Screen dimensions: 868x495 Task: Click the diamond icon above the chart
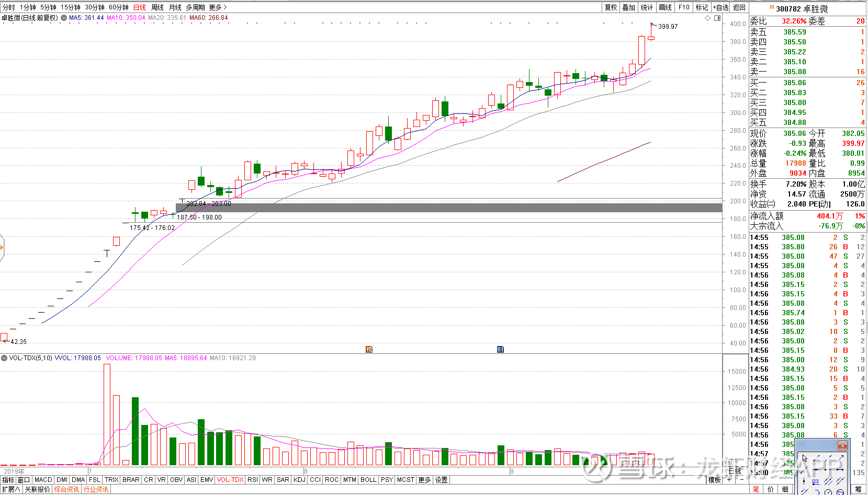click(x=708, y=18)
